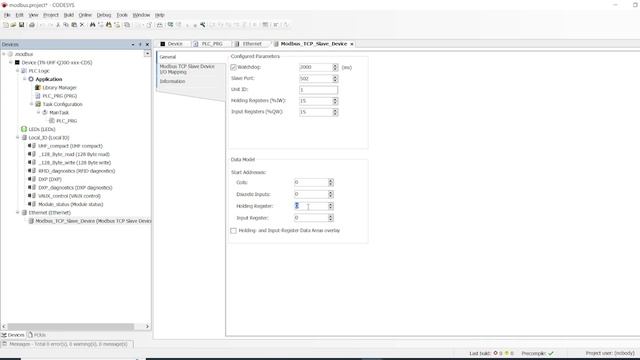Pin the Devices panel with auto-hide icon
Image resolution: width=640 pixels, height=360 pixels.
tap(140, 44)
